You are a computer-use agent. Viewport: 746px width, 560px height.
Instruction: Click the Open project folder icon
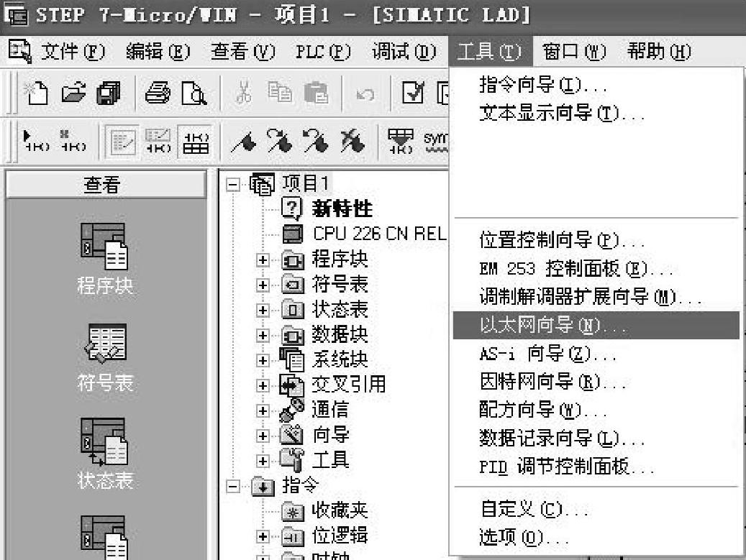pos(73,93)
